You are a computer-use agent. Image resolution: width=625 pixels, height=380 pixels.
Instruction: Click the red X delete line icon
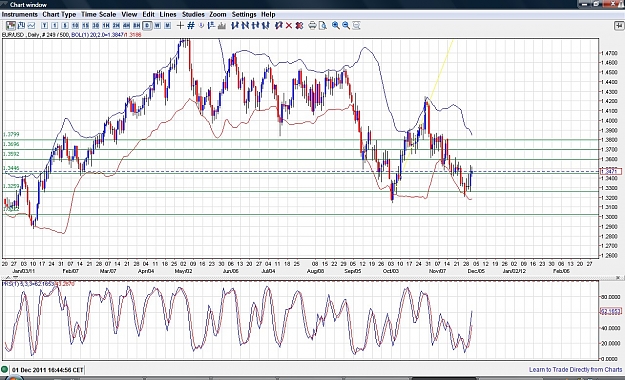(289, 26)
